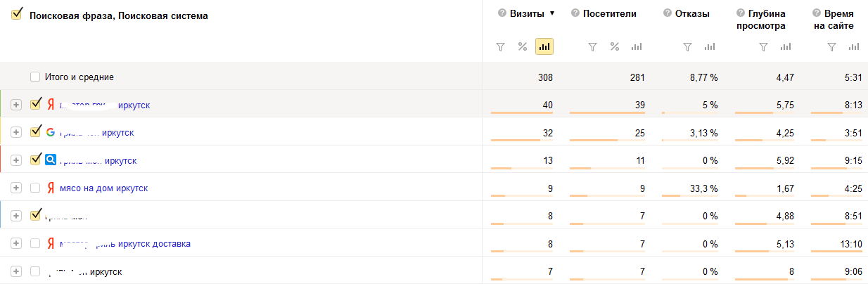Click the highlighted bar chart icon under Визиты
Viewport: 868px width, 284px height.
(x=544, y=46)
